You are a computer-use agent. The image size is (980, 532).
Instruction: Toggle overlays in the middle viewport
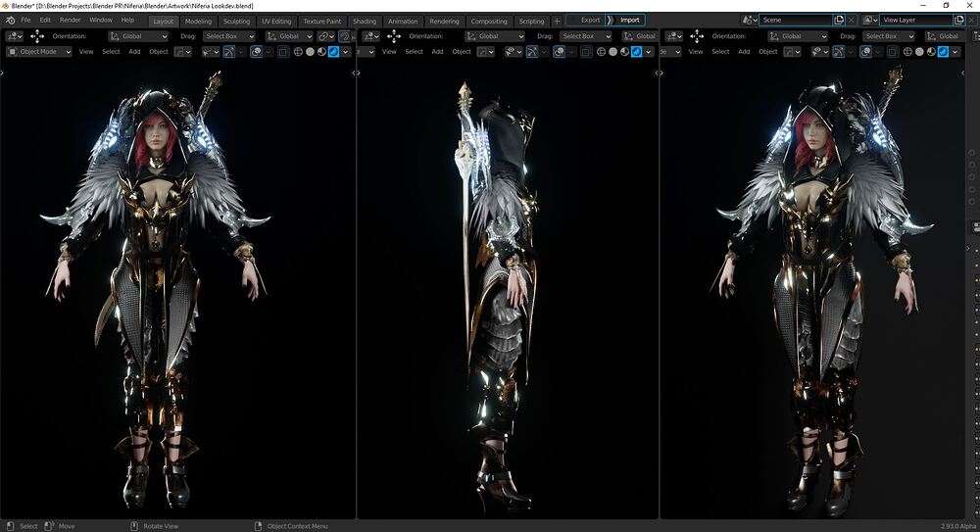(x=560, y=51)
